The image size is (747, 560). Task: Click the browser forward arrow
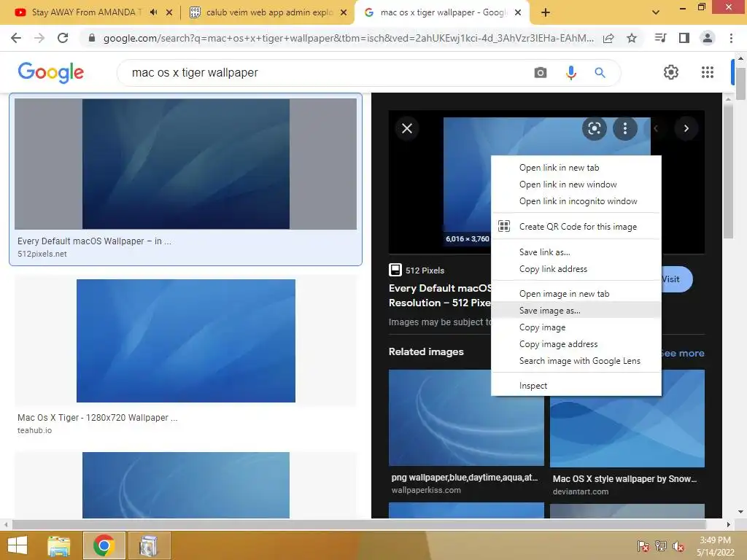[x=39, y=38]
